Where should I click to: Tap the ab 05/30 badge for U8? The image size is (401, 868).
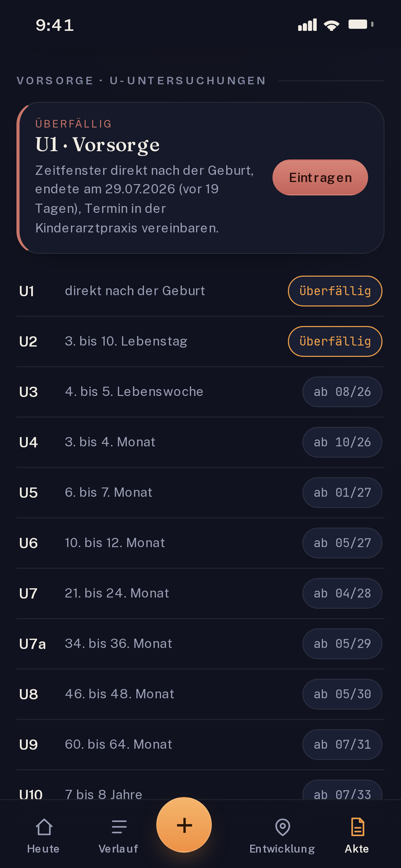pyautogui.click(x=342, y=694)
